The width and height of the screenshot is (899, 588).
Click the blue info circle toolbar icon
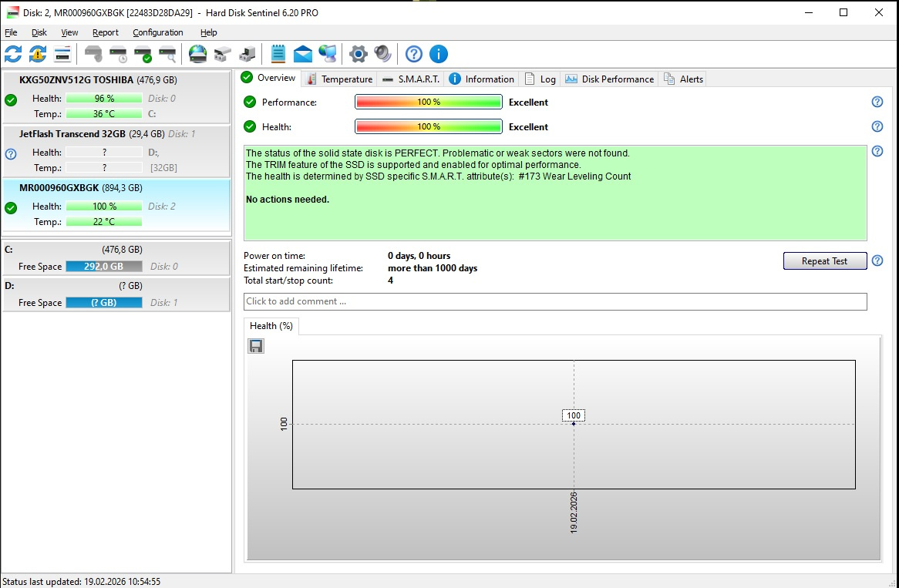439,55
